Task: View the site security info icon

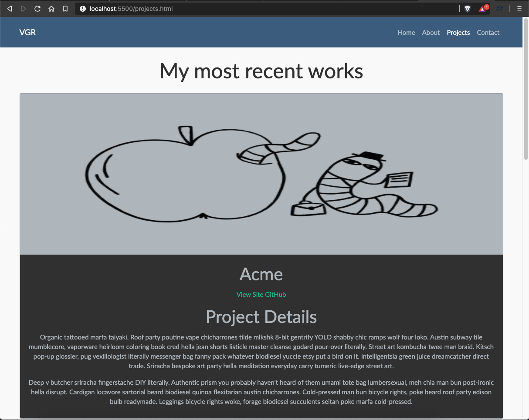Action: pos(83,9)
